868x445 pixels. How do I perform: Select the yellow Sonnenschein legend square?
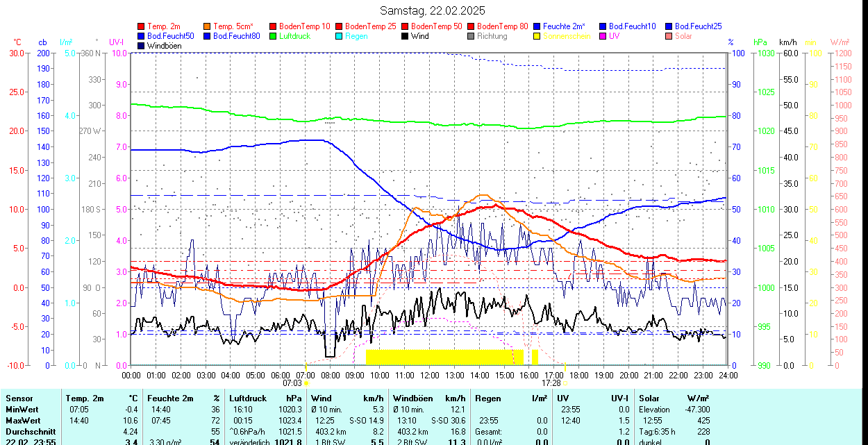point(537,36)
